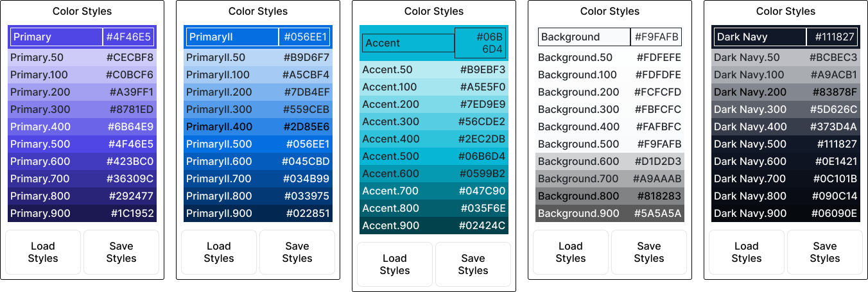Screen dimensions: 868x292
Task: Hit Save Styles under the Dark Navy palette
Action: [825, 252]
